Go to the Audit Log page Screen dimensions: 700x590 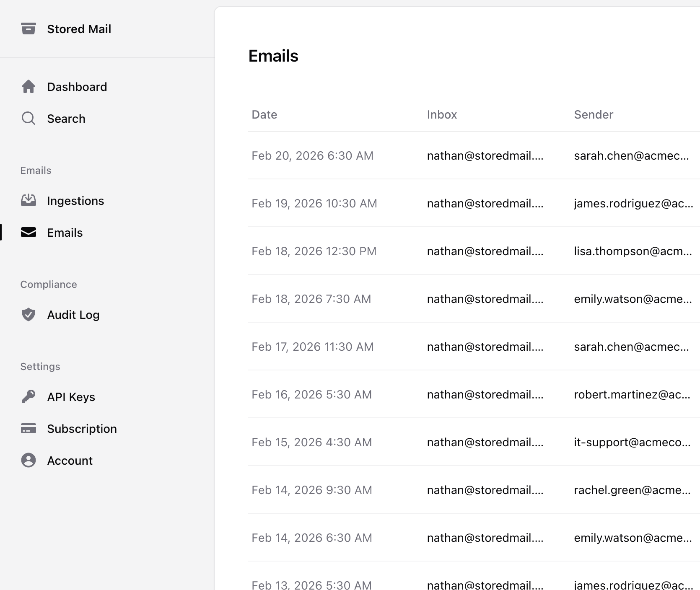point(73,315)
